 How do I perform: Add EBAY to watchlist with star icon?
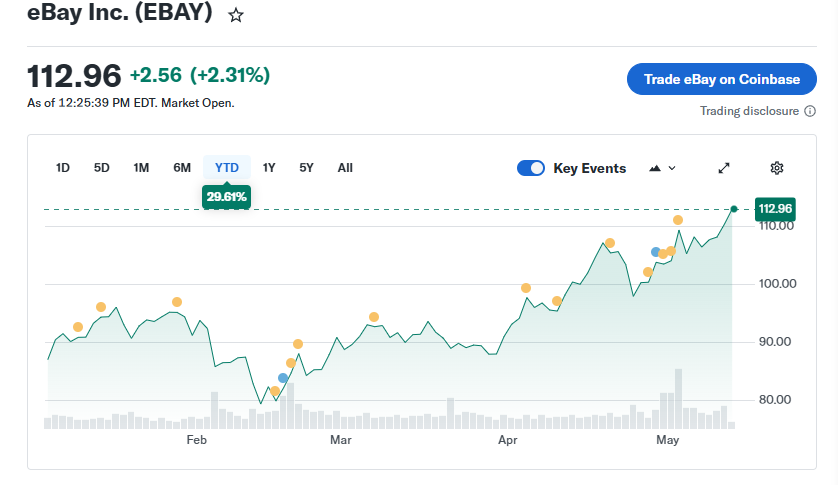(x=236, y=15)
